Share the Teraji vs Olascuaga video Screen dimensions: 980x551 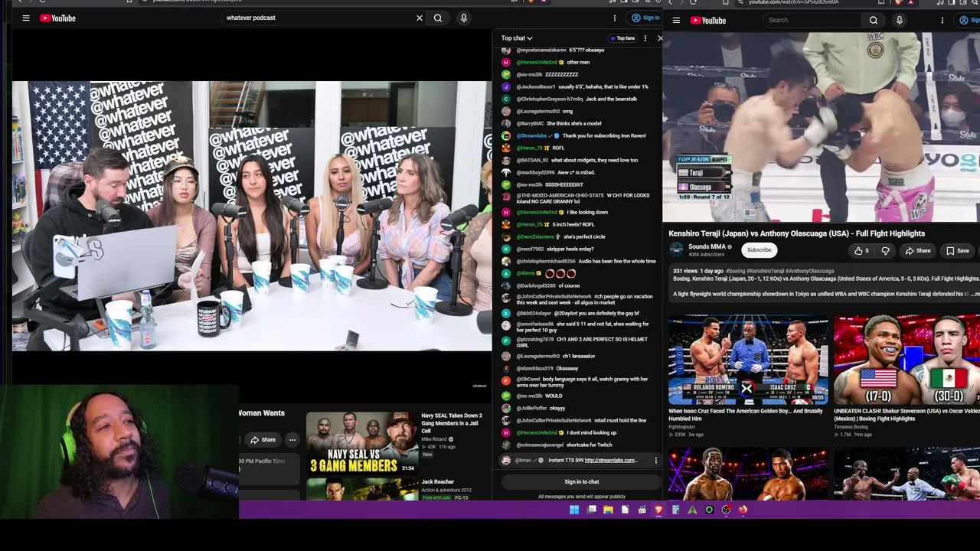point(917,250)
